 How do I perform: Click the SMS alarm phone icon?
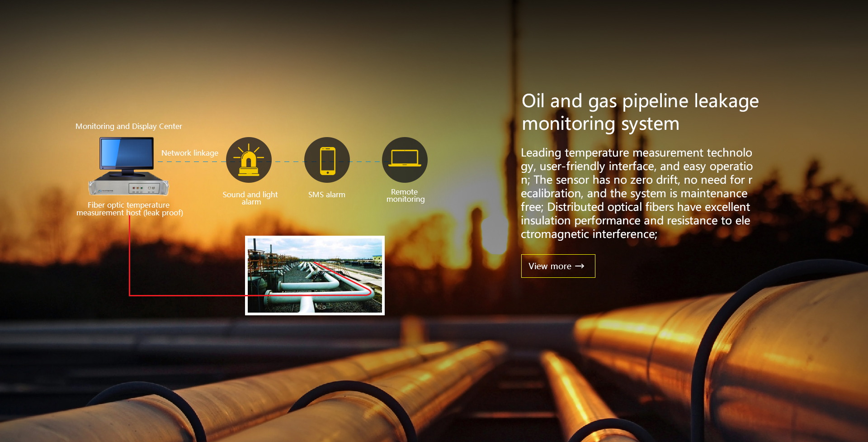(327, 160)
